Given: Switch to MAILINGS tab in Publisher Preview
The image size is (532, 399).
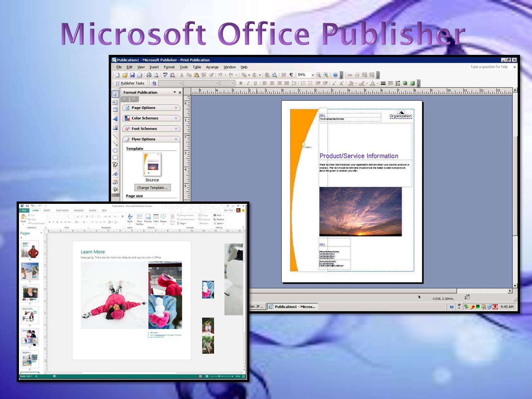Looking at the screenshot, I should pos(79,210).
